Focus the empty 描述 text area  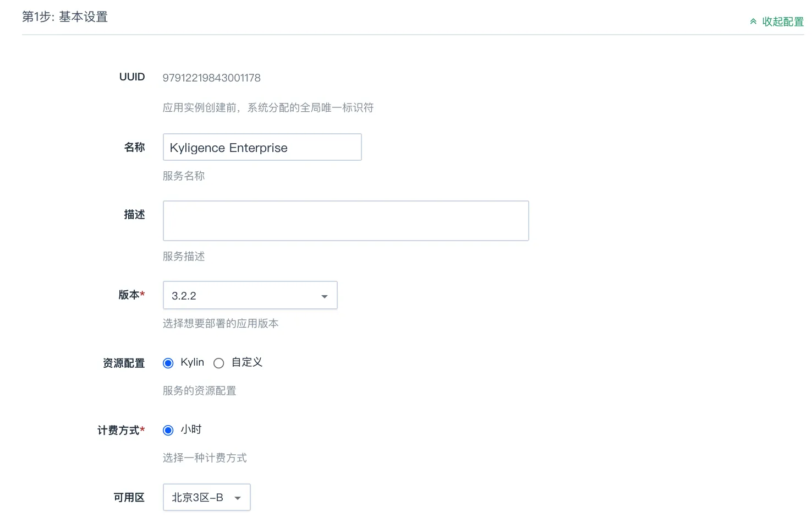click(346, 221)
